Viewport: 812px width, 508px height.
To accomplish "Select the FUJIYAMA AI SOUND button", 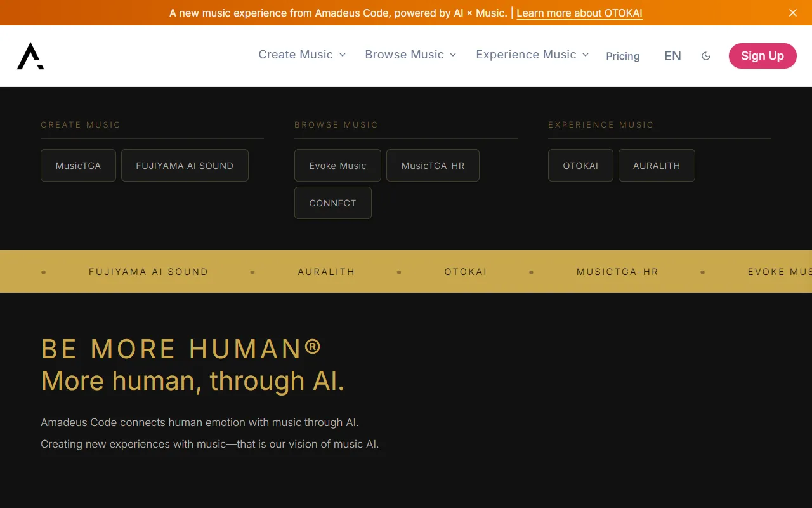I will point(185,166).
